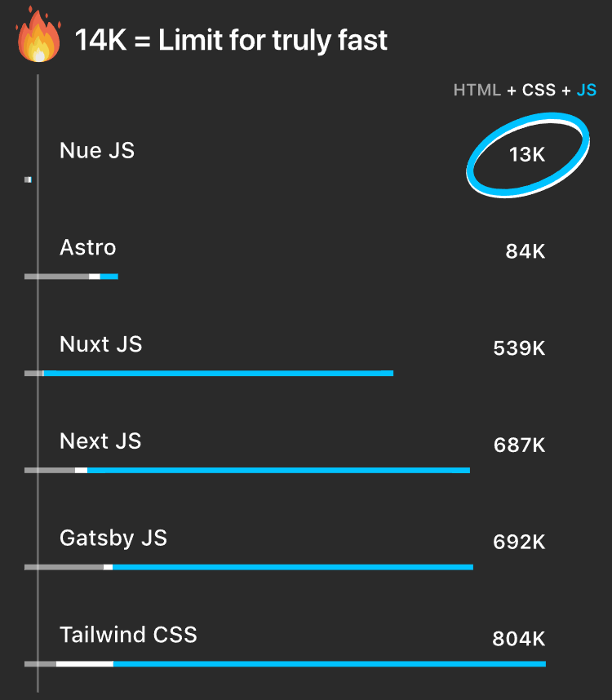Click the tiny Nue JS bar
The width and height of the screenshot is (612, 700).
(x=29, y=179)
